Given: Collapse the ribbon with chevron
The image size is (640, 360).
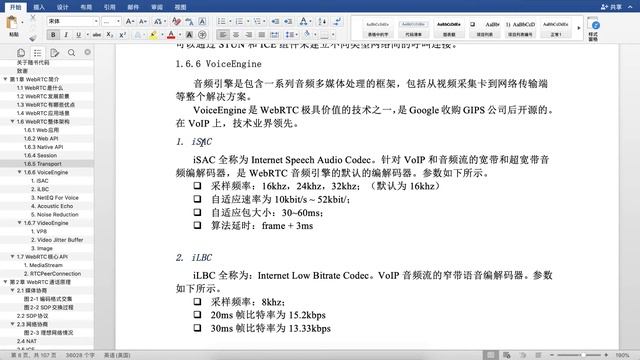Looking at the screenshot, I should [630, 7].
